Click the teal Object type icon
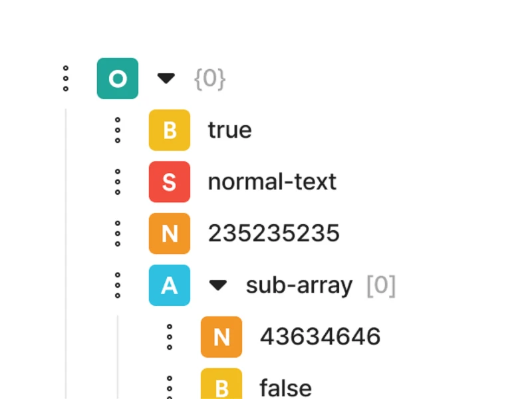 pyautogui.click(x=118, y=78)
